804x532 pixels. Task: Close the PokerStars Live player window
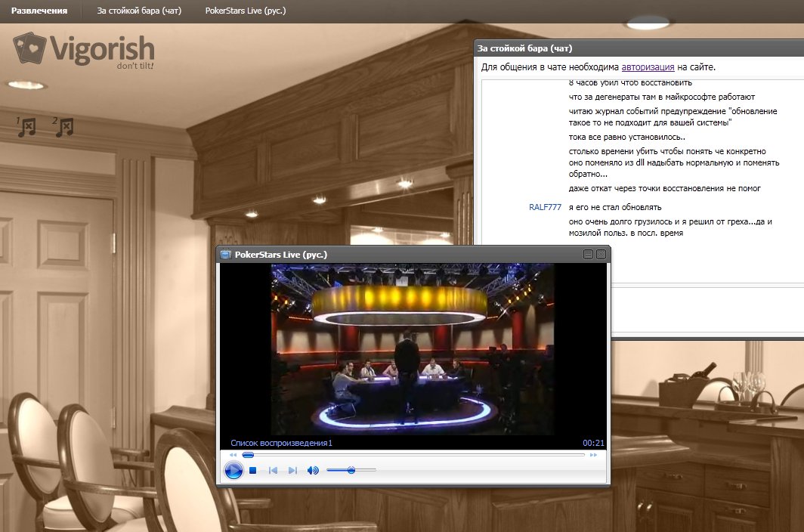point(601,255)
